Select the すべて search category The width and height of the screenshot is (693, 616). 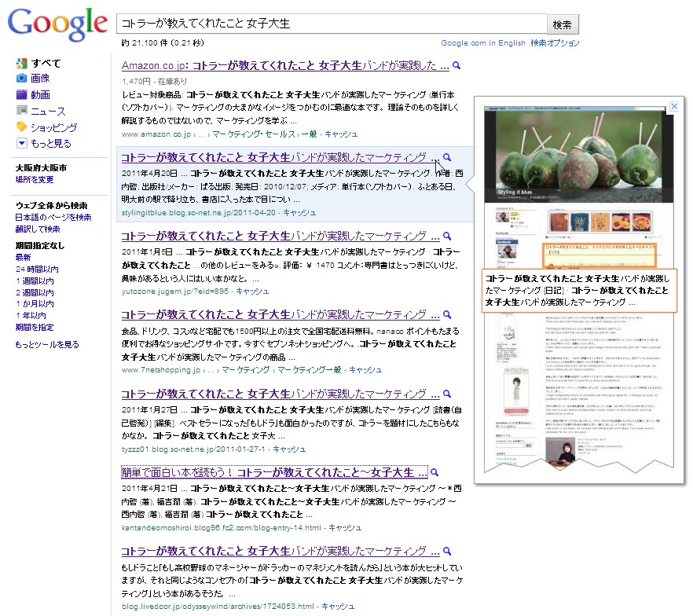[x=46, y=63]
